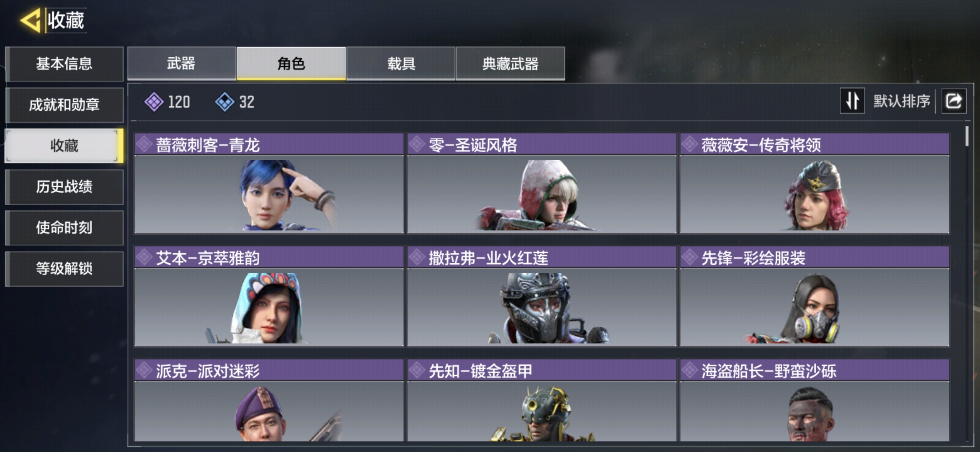Screen dimensions: 980x452
Task: Click rarity icon on 薇薇安-传奇将领 header
Action: pyautogui.click(x=690, y=144)
